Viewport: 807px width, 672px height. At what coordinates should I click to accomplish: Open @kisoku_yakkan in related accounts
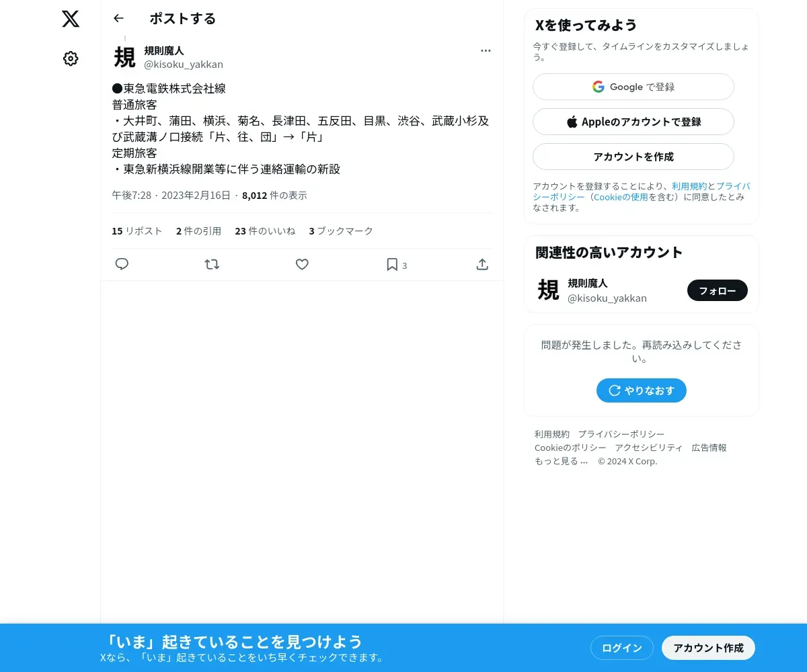click(607, 298)
